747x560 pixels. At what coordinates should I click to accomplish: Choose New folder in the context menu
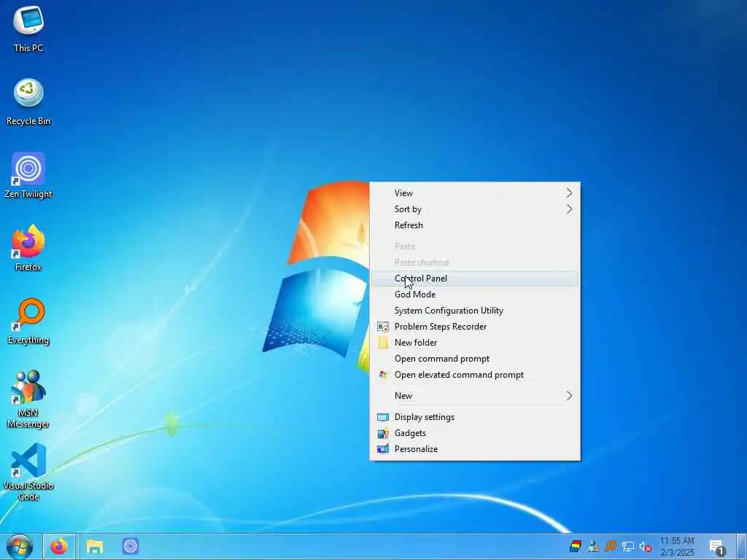point(475,343)
